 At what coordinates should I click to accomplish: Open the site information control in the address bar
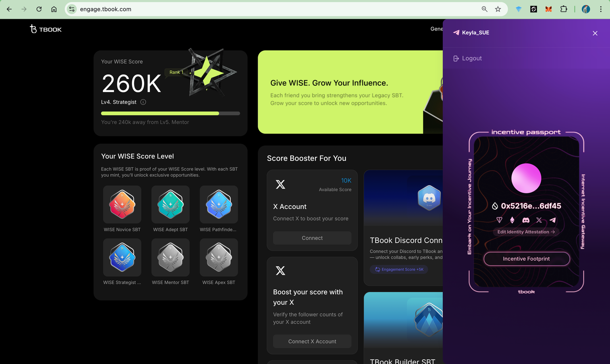point(72,9)
